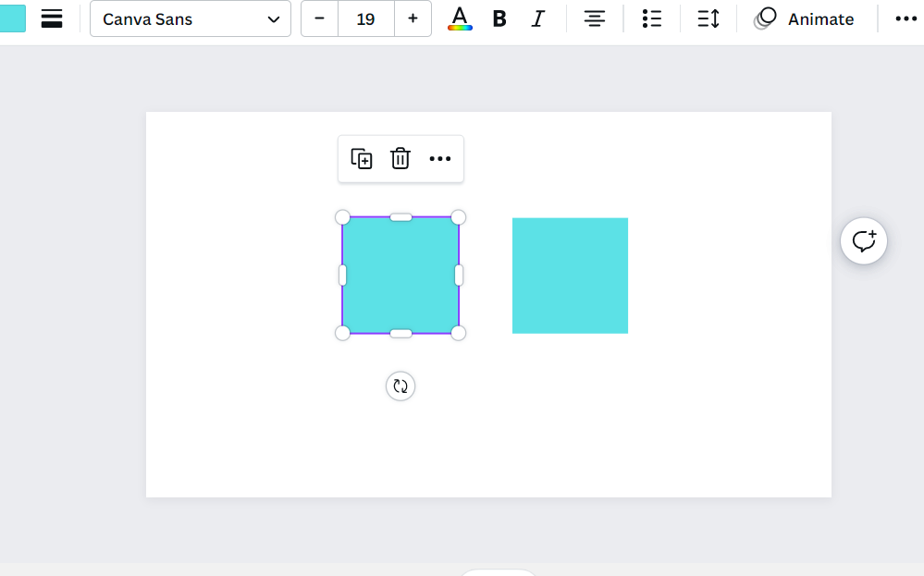The image size is (924, 576).
Task: Open the Canva Sans font dropdown
Action: (190, 19)
